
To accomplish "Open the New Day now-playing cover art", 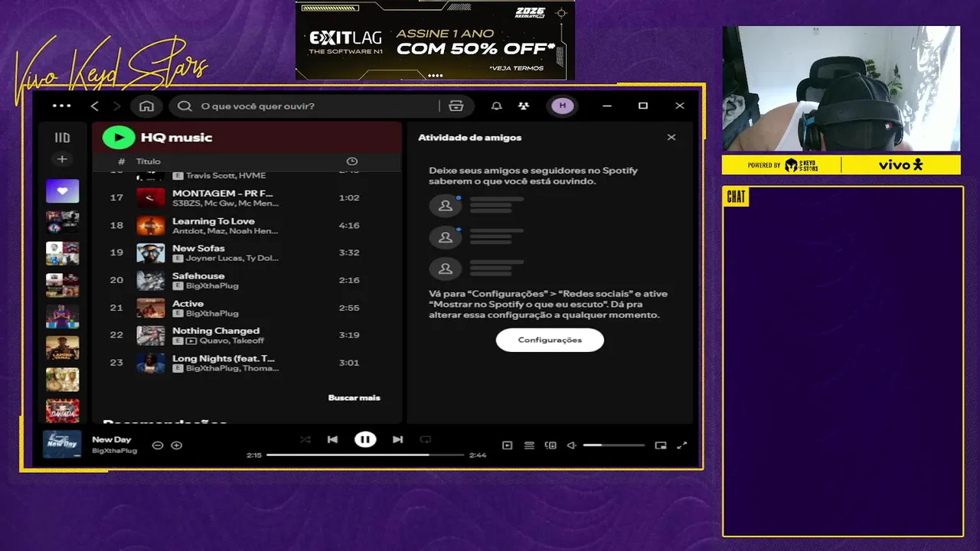I will (x=62, y=445).
